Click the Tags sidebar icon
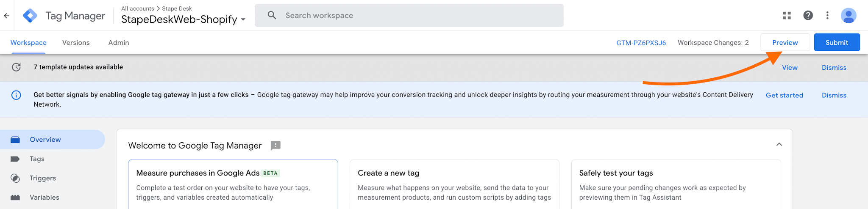The width and height of the screenshot is (868, 209). 15,159
